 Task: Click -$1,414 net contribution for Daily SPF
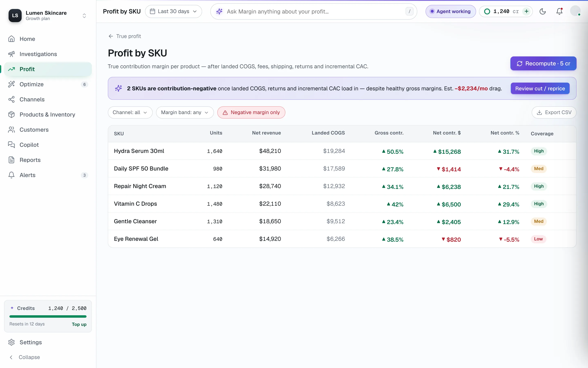449,169
